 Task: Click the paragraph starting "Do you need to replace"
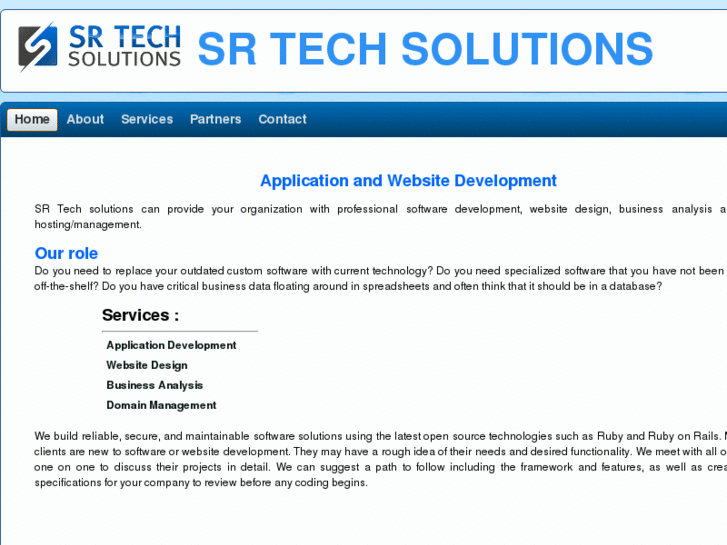[x=380, y=278]
